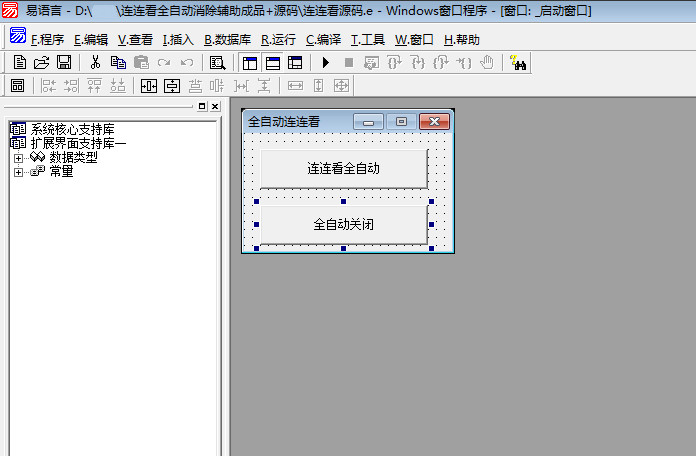Click the 连连看全自动 button
Viewport: 696px width, 456px height.
pos(343,168)
